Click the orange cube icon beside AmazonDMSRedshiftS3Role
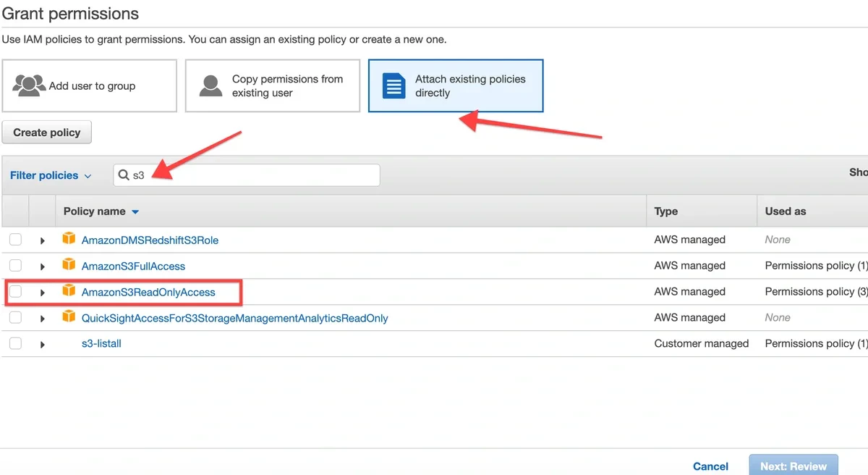Viewport: 868px width, 475px height. point(69,239)
